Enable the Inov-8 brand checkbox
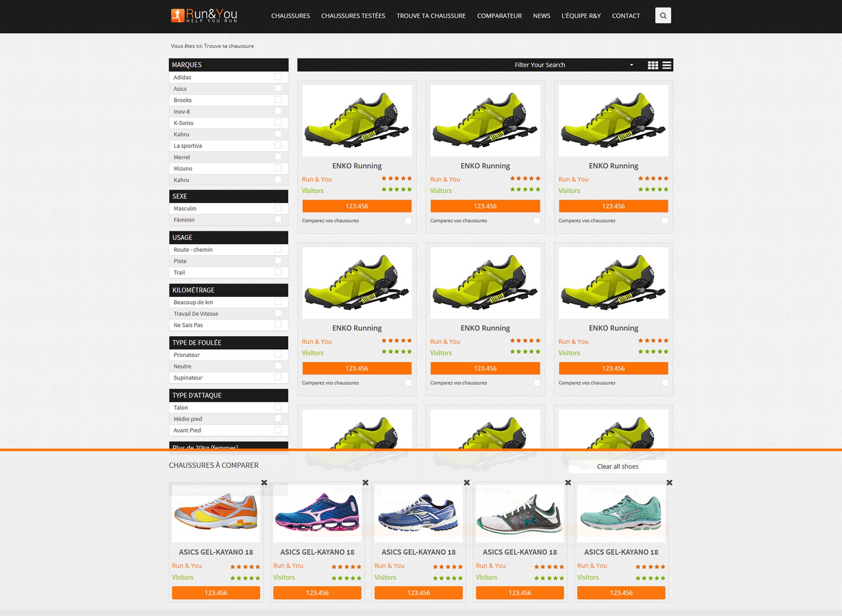 [x=278, y=111]
